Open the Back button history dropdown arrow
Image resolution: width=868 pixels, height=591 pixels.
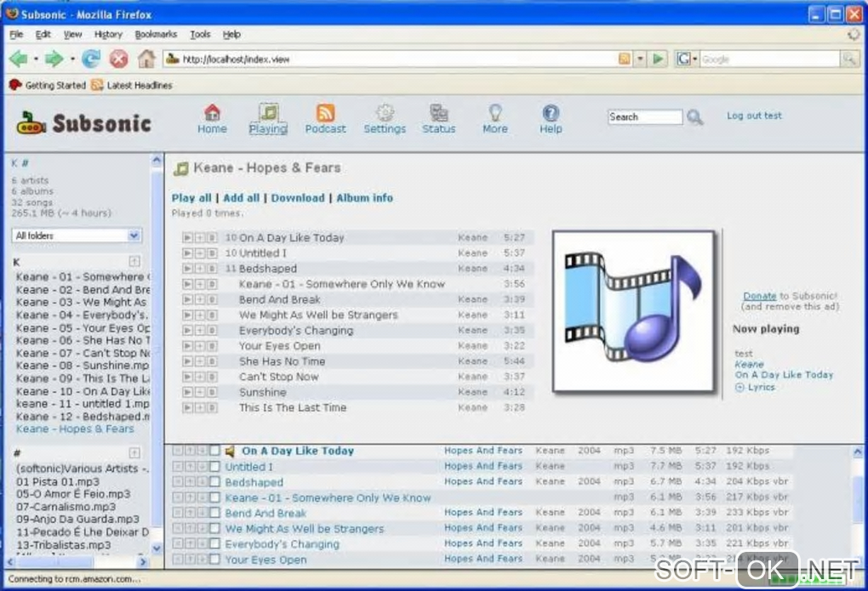[x=36, y=58]
